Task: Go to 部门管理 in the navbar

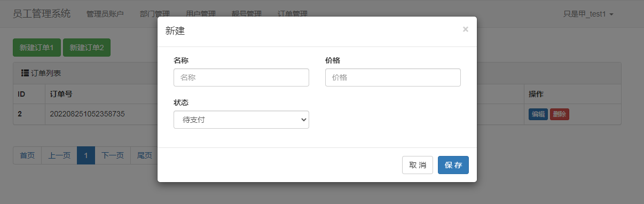Action: pos(155,14)
